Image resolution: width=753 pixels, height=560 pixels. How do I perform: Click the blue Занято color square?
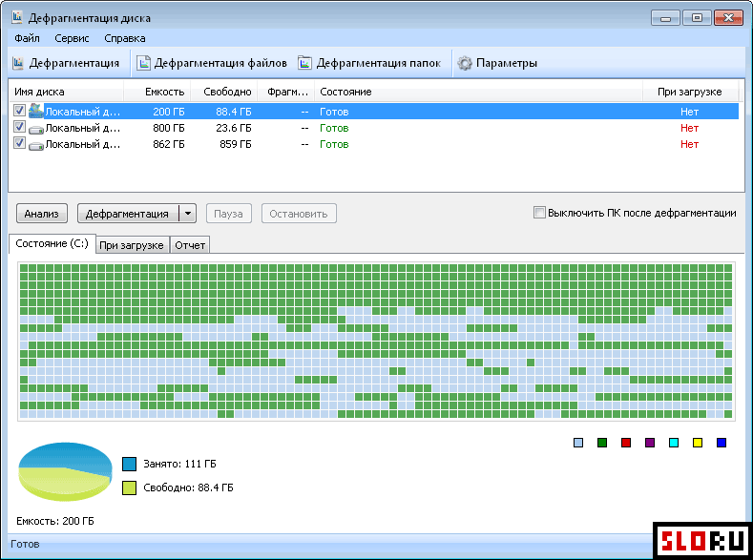click(x=129, y=464)
